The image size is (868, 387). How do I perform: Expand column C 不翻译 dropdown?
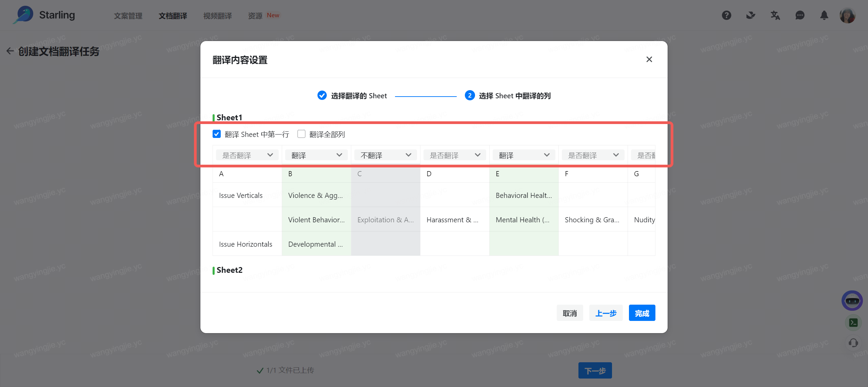[x=386, y=155]
